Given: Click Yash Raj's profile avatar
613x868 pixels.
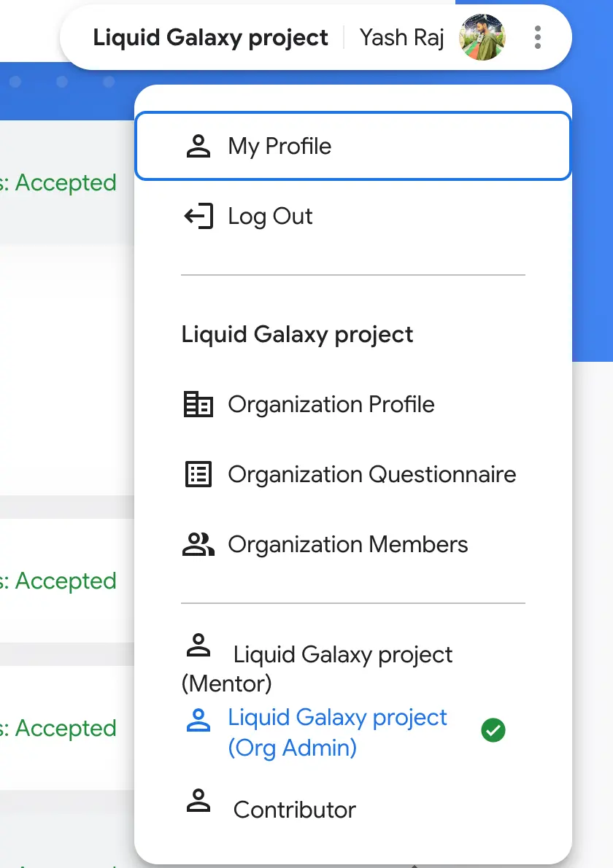Looking at the screenshot, I should [x=482, y=38].
